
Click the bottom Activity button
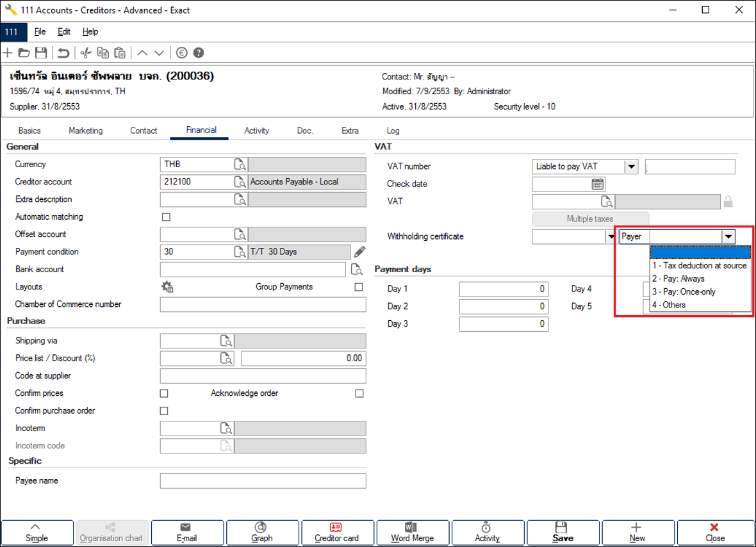pyautogui.click(x=488, y=532)
